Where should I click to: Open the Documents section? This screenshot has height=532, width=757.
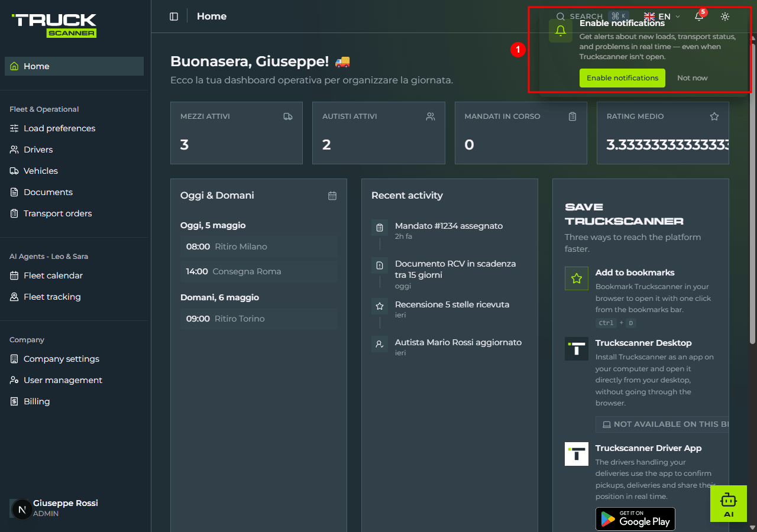(74, 192)
